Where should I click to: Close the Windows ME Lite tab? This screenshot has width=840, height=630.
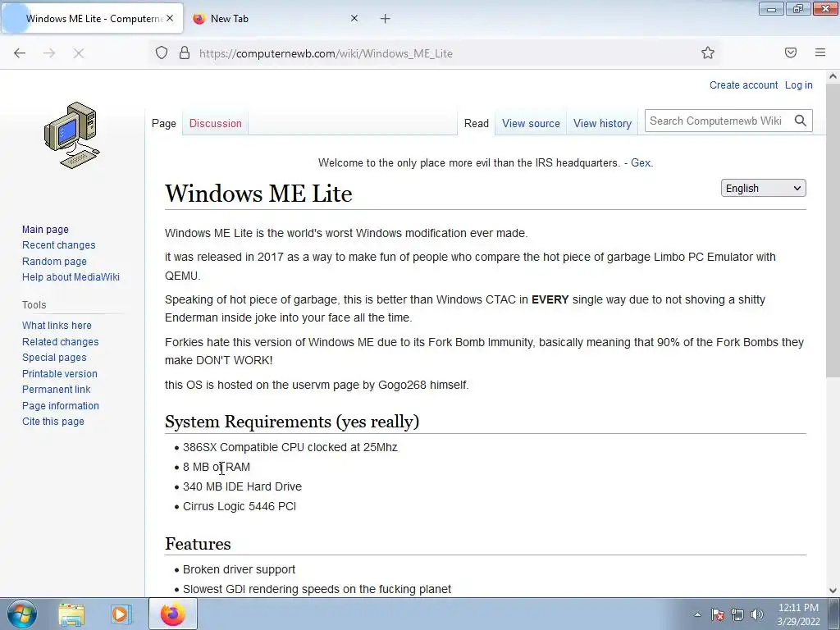click(170, 18)
